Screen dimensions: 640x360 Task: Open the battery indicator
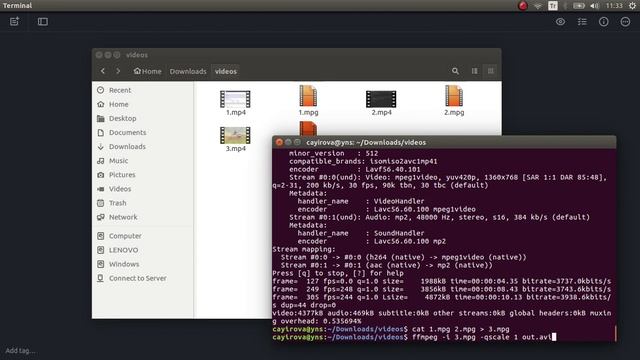[x=579, y=6]
